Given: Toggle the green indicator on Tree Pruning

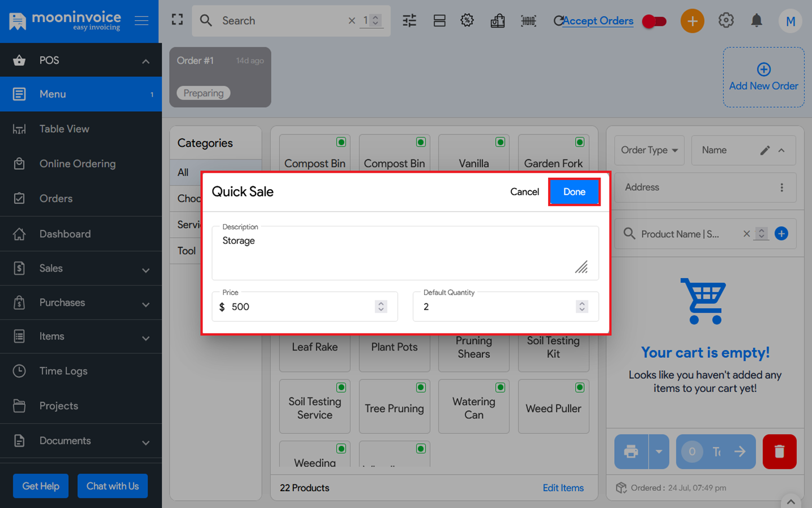Looking at the screenshot, I should [x=421, y=387].
